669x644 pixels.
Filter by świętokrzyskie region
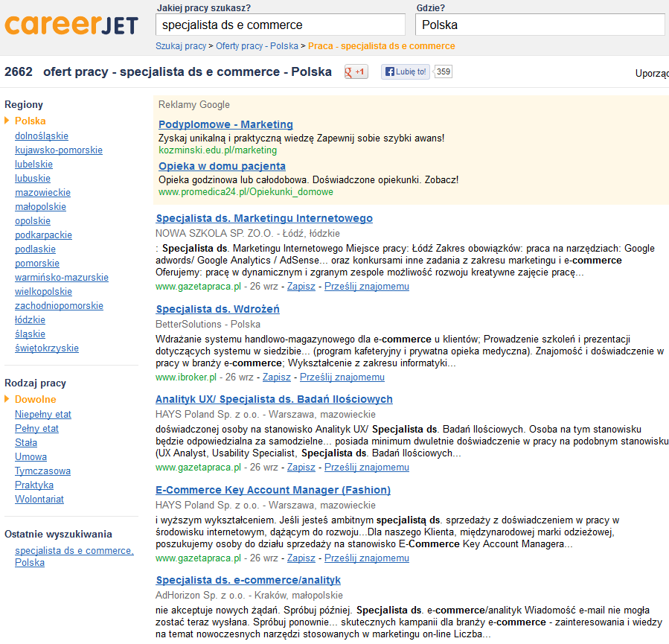[x=46, y=348]
